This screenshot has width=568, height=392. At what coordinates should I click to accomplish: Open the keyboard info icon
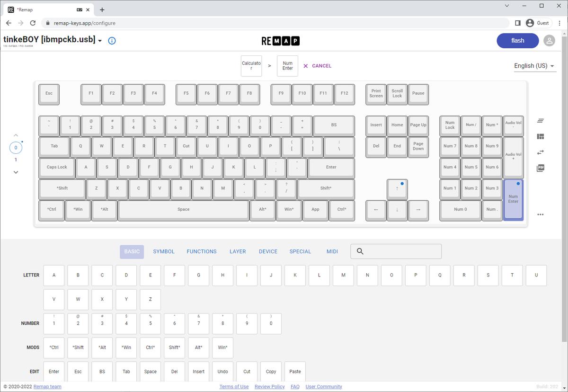[x=112, y=41]
